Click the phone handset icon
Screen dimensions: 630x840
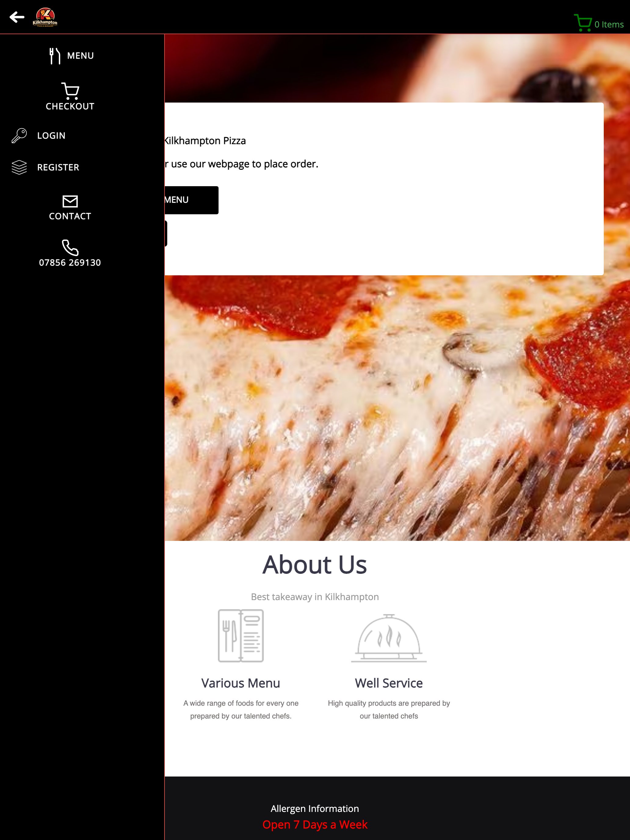click(x=70, y=248)
